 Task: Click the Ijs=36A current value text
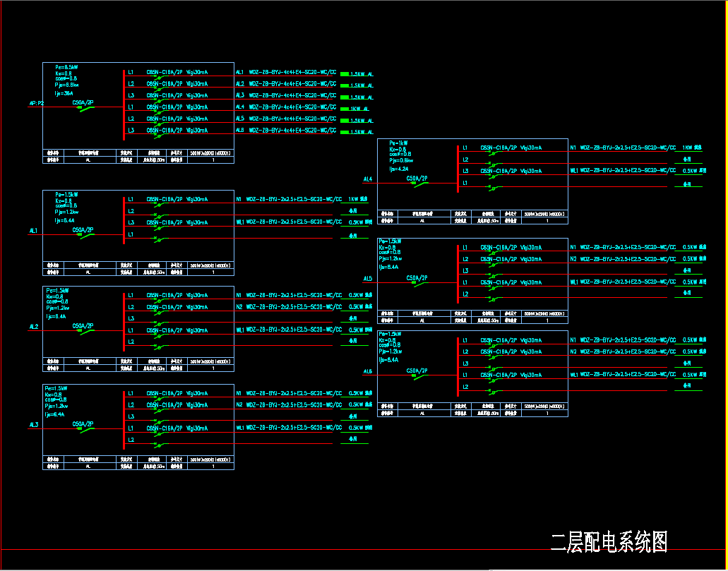[x=64, y=93]
